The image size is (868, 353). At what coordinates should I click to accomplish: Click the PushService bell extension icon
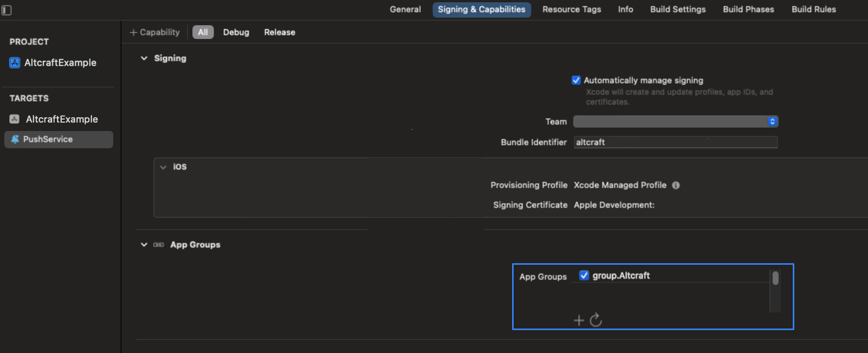click(15, 139)
